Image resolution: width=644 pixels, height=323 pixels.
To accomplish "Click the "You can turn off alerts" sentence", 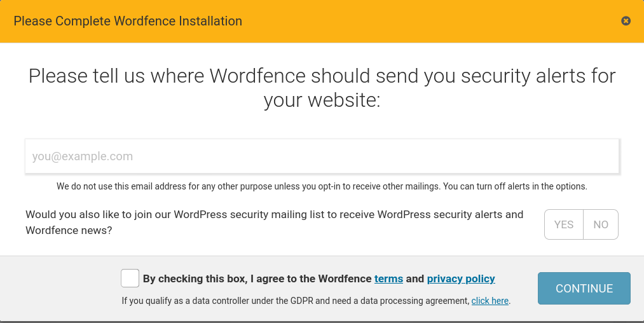I will [515, 186].
